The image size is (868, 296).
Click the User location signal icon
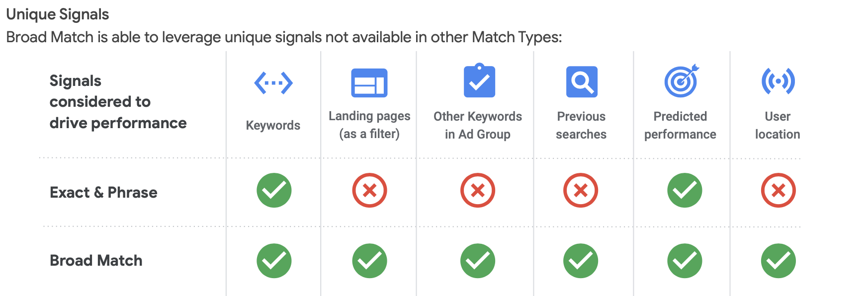[778, 81]
